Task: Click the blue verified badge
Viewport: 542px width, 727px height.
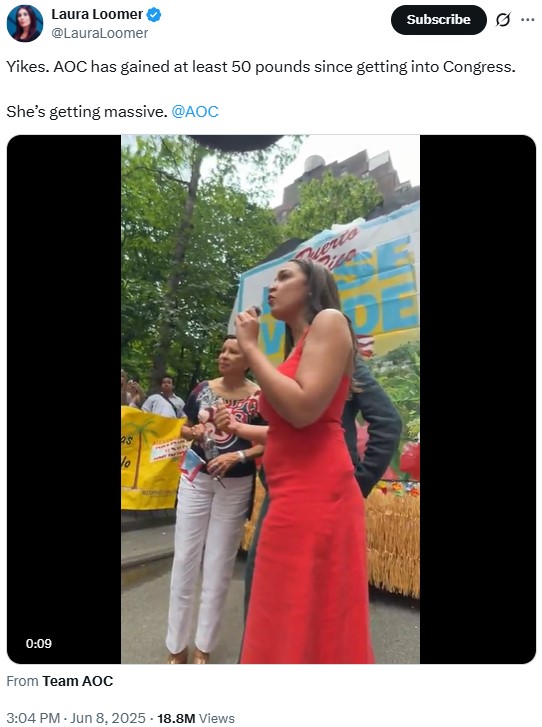Action: click(154, 15)
